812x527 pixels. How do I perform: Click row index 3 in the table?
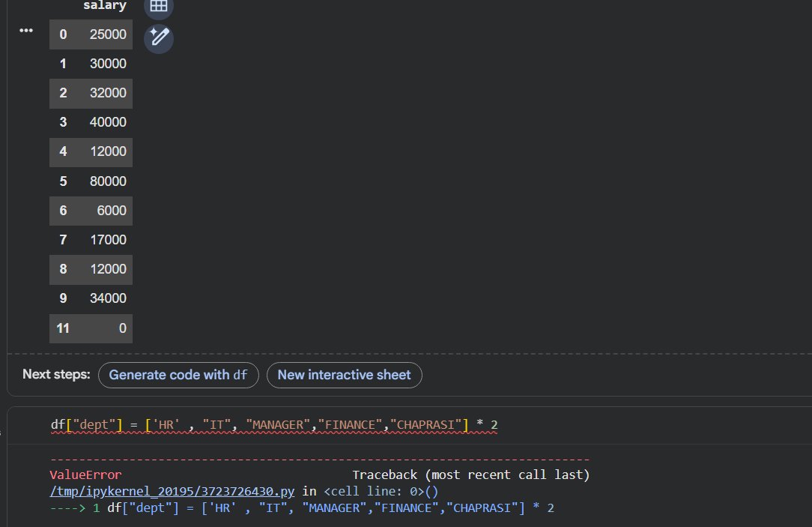coord(63,122)
